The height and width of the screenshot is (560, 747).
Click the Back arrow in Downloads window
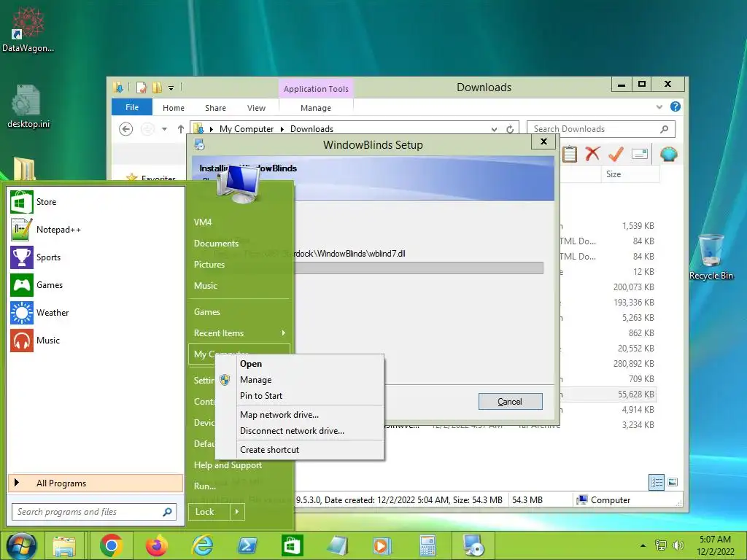pos(125,129)
